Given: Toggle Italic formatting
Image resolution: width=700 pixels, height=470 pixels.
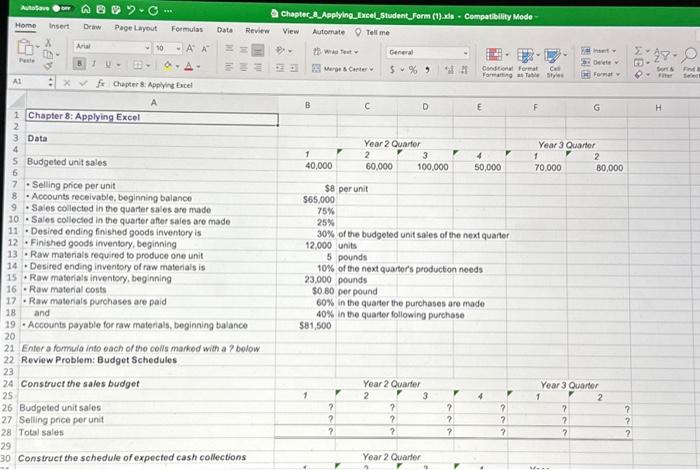Looking at the screenshot, I should click(x=94, y=64).
